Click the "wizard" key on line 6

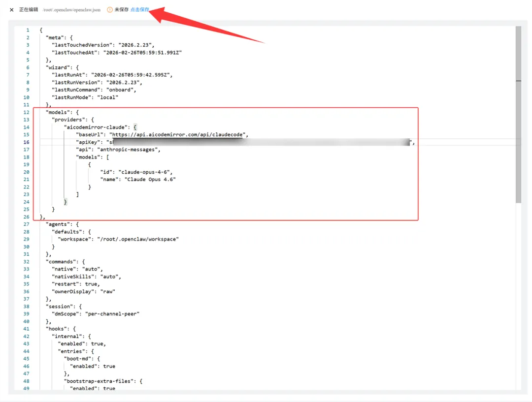click(58, 67)
